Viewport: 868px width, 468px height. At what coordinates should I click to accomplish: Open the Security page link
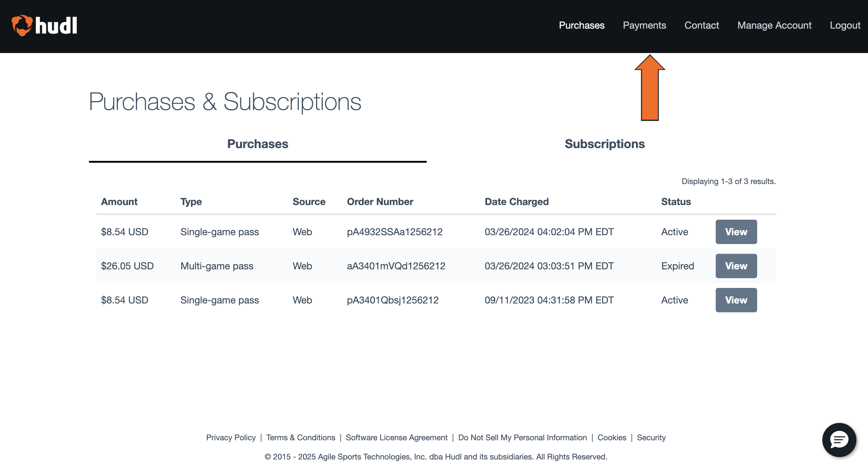click(x=651, y=437)
